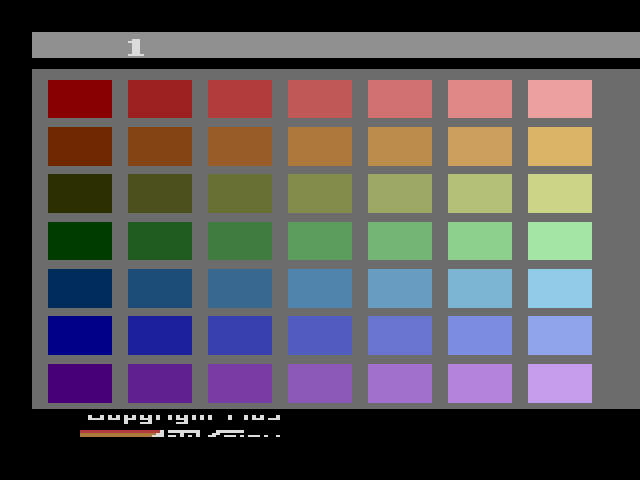Image resolution: width=640 pixels, height=480 pixels.
Task: Select the darkest olive swatch in the olive row
Action: click(x=80, y=193)
